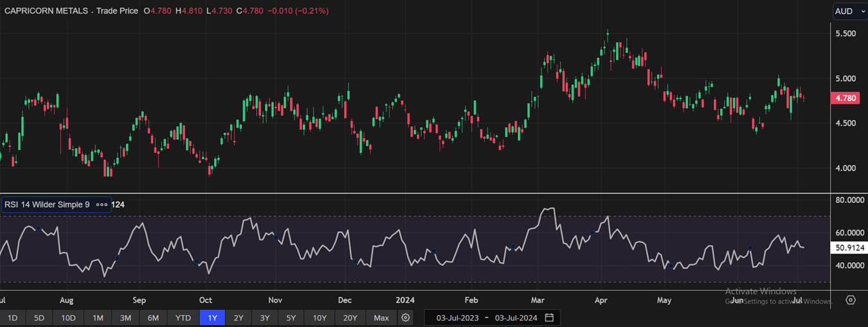Select the YTD range option
Viewport: 868px width, 327px height.
(183, 317)
